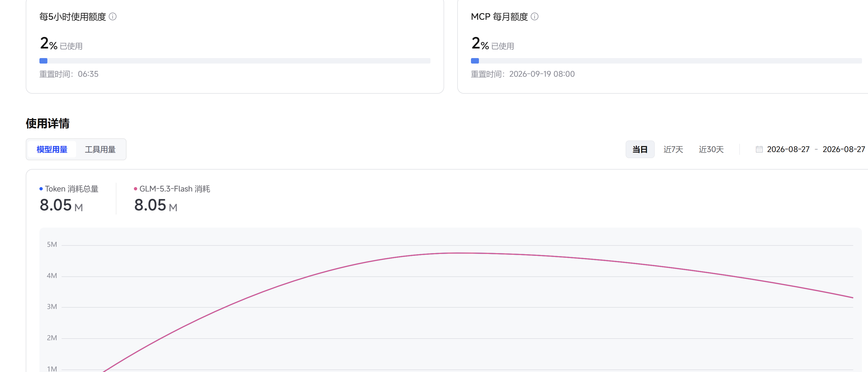The width and height of the screenshot is (868, 372).
Task: Click the 2% 已使用 value in 每5小时使用额度
Action: click(61, 44)
